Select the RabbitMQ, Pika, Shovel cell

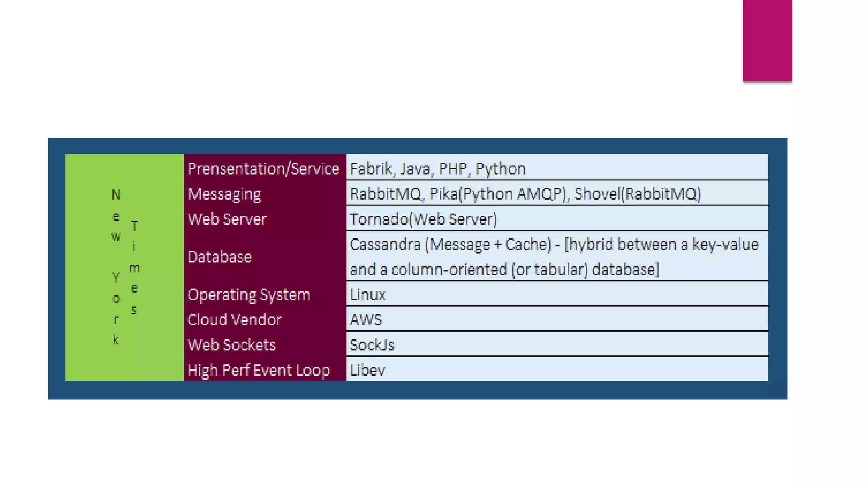[525, 194]
